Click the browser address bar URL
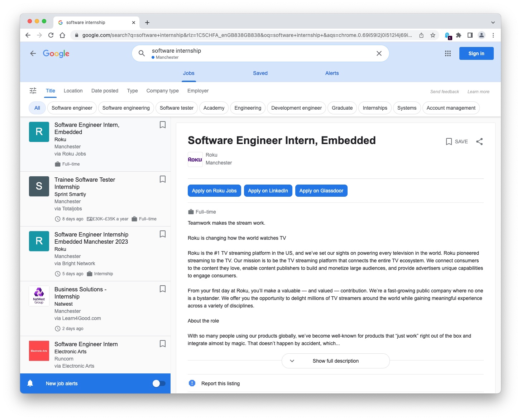Image resolution: width=521 pixels, height=420 pixels. 247,35
